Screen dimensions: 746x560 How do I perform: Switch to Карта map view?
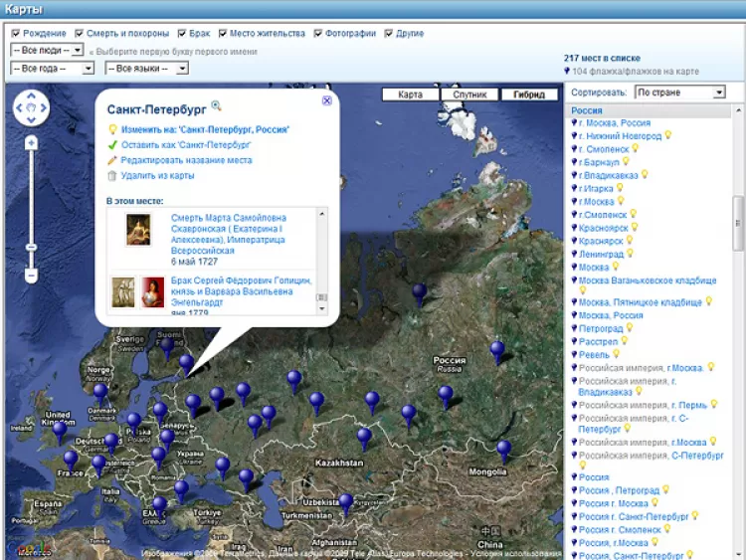coord(410,94)
